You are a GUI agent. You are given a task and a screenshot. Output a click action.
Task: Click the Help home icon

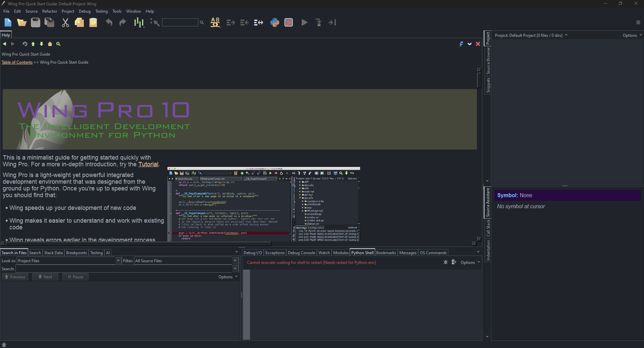point(50,44)
